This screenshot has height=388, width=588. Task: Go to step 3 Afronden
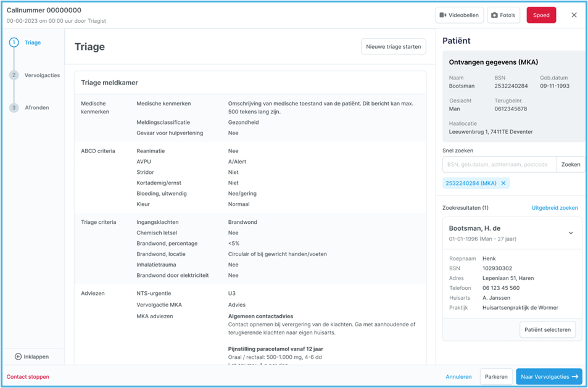[36, 108]
